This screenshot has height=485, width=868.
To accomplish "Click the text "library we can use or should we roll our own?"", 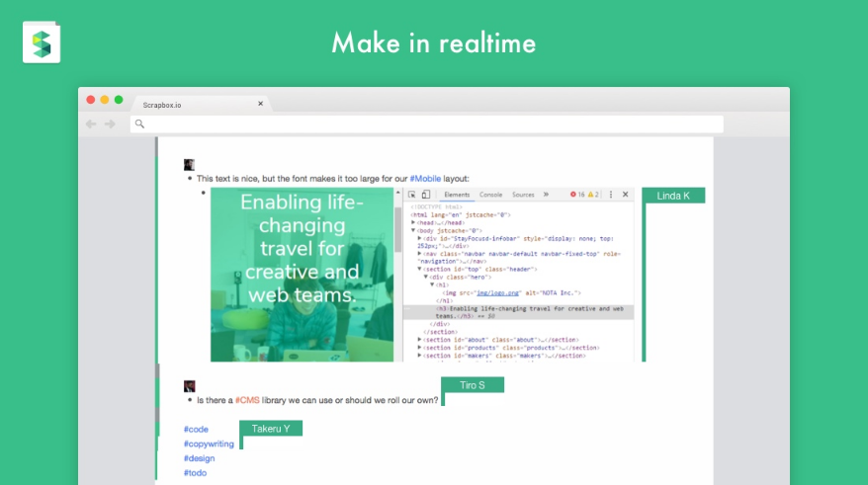I will click(350, 400).
